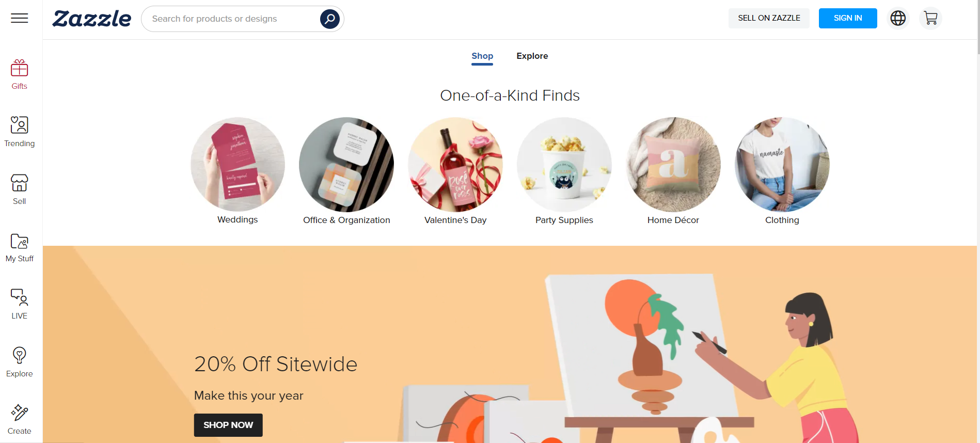Click the SIGN IN button

848,18
